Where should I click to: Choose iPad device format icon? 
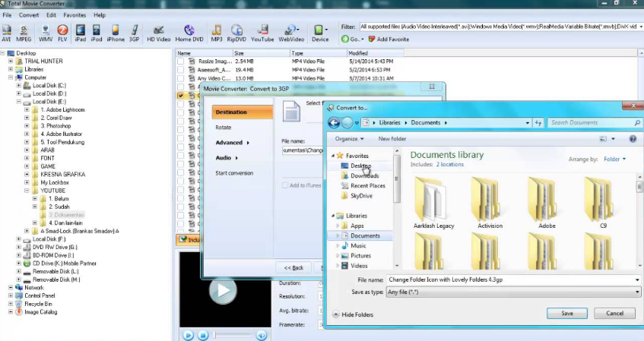[81, 33]
